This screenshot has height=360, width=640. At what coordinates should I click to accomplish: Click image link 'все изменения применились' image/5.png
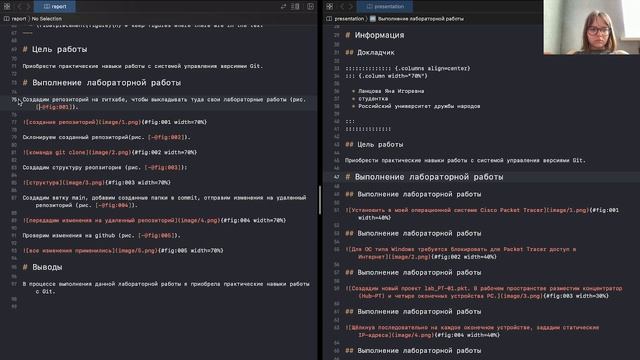coord(123,251)
